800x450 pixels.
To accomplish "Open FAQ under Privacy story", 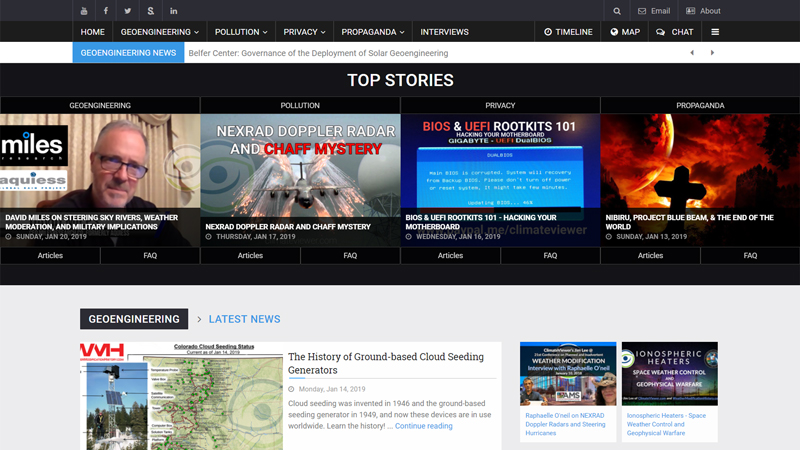I will 550,255.
